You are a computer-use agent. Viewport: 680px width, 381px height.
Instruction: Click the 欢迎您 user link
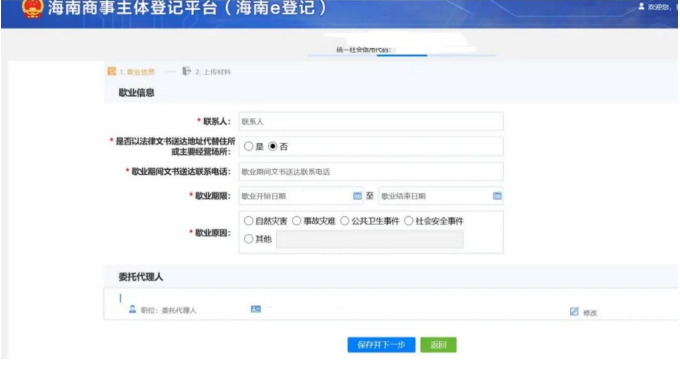[658, 7]
